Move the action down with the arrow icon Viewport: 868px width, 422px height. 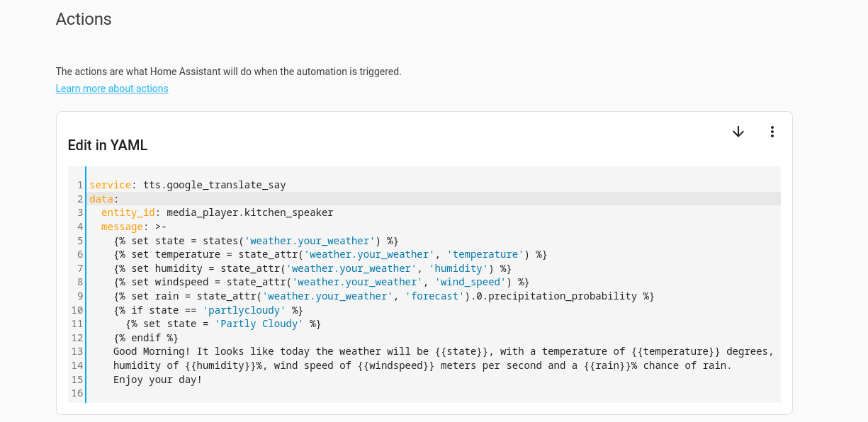738,132
